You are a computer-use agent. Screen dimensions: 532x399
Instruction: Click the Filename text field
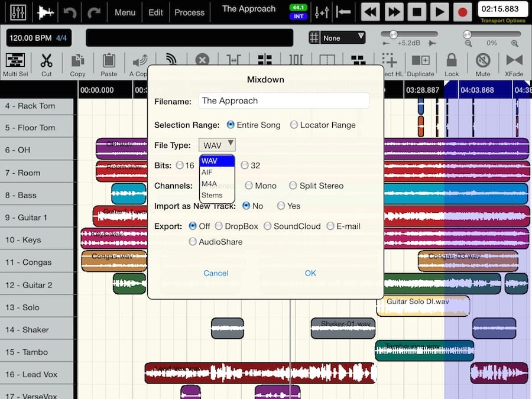point(284,101)
